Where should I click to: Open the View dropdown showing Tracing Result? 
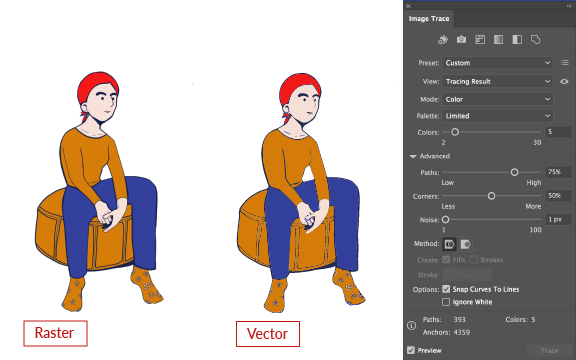[x=497, y=81]
